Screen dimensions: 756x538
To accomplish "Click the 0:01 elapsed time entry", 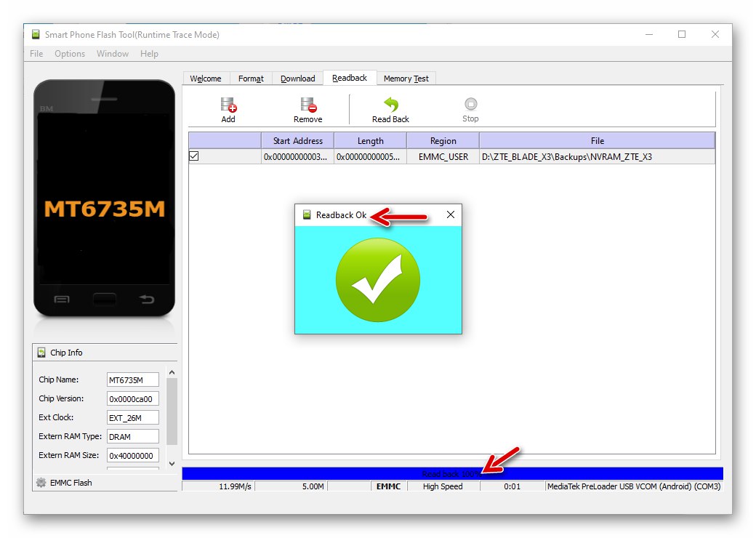I will click(512, 486).
